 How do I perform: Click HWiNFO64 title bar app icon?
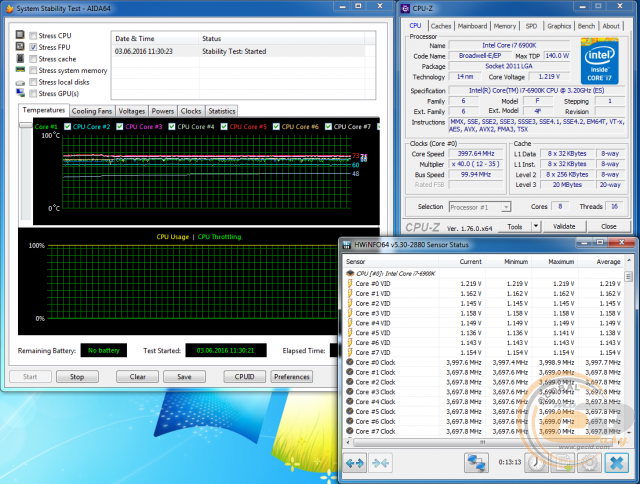pyautogui.click(x=347, y=245)
